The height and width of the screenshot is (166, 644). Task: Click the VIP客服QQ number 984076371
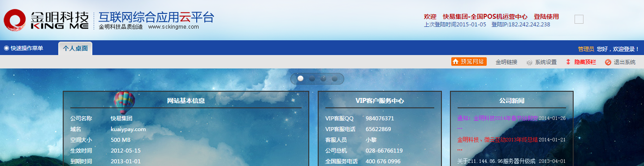[x=380, y=119]
